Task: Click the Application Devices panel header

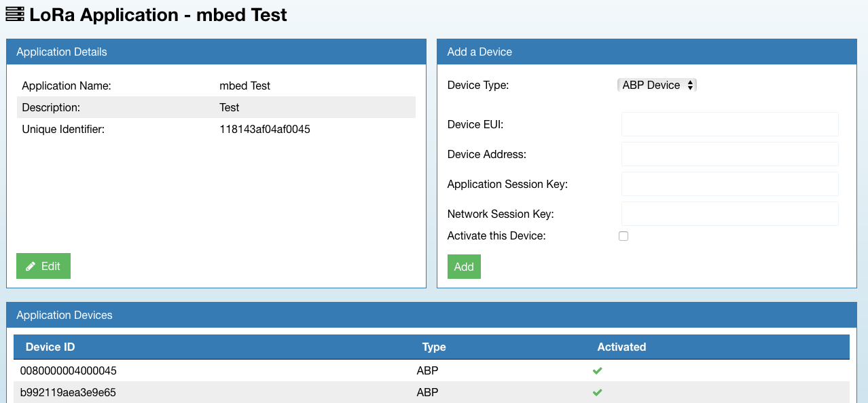Action: pos(65,315)
